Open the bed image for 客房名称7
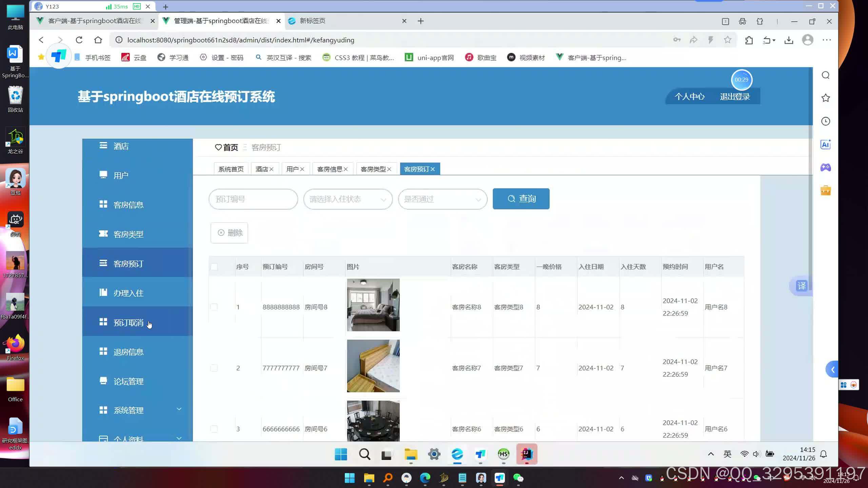868x488 pixels. [x=373, y=366]
